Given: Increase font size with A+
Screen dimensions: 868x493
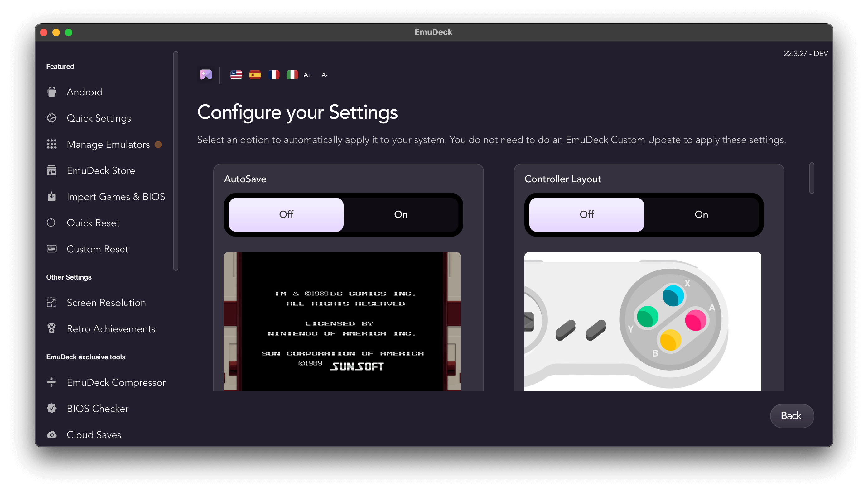Looking at the screenshot, I should coord(307,75).
